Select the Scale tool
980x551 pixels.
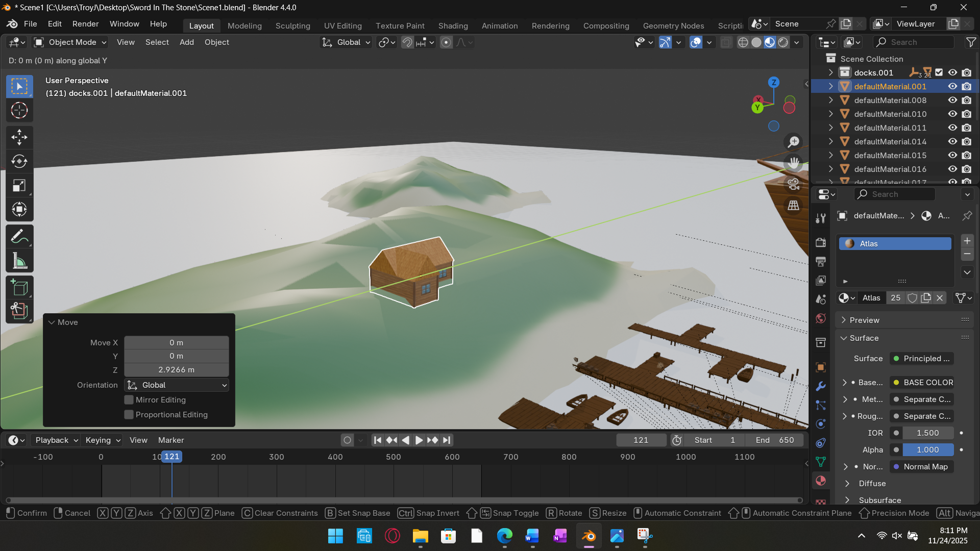[19, 186]
